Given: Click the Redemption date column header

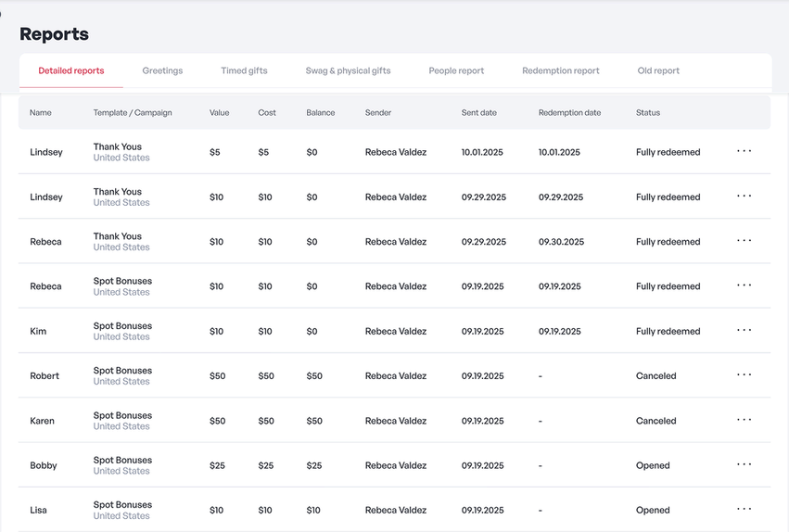Looking at the screenshot, I should [569, 113].
